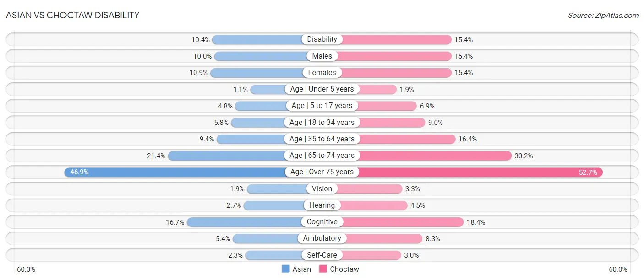This screenshot has width=644, height=280.
Task: Click the Self-Care row label
Action: click(x=322, y=255)
